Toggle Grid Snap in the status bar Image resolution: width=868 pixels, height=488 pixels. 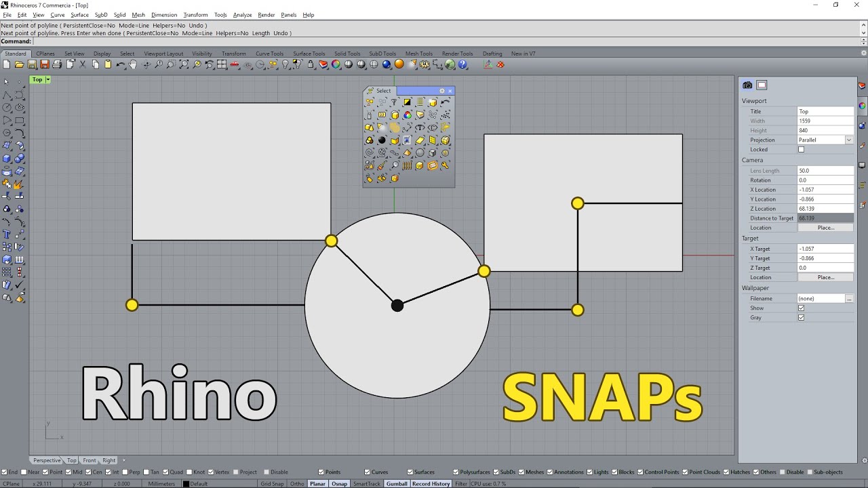pyautogui.click(x=272, y=484)
